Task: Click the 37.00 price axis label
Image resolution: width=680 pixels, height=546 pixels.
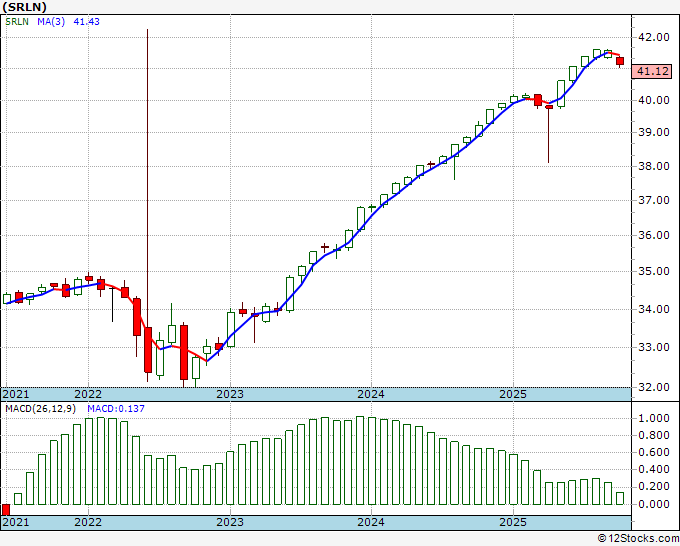Action: click(x=654, y=200)
